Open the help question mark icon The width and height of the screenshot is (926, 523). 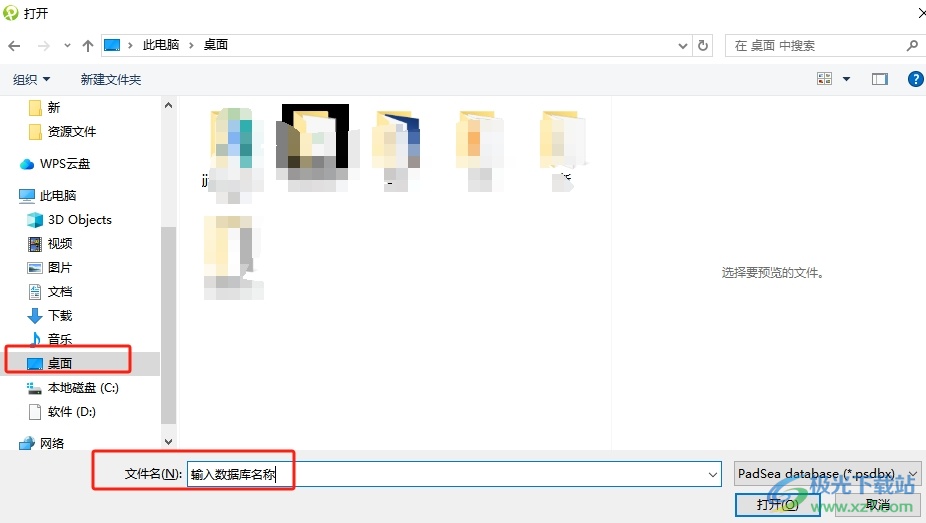[x=915, y=79]
